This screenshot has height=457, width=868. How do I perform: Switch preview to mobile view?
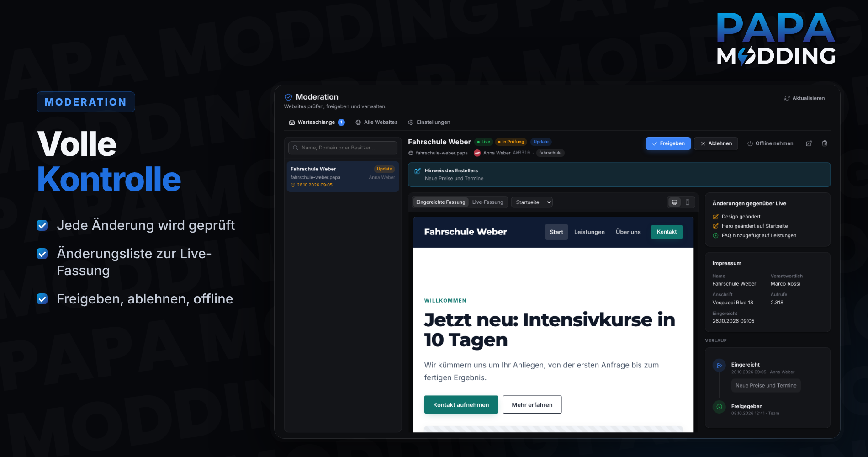pyautogui.click(x=688, y=202)
